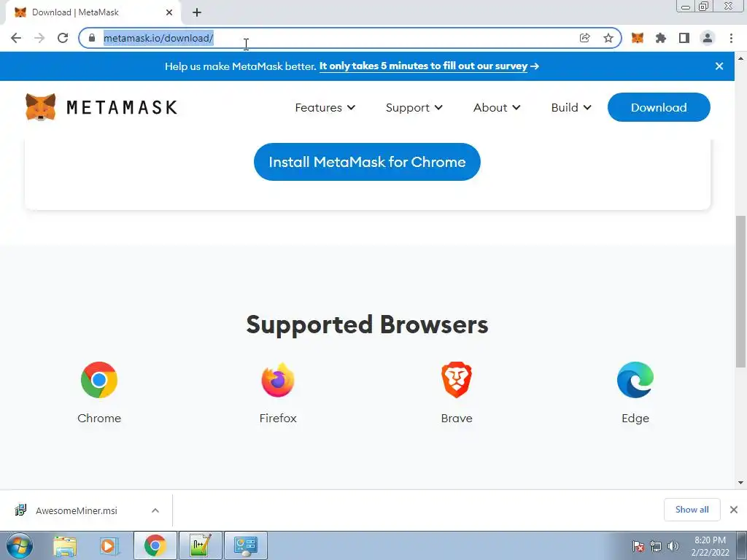
Task: Open the Chrome profile avatar
Action: [708, 38]
